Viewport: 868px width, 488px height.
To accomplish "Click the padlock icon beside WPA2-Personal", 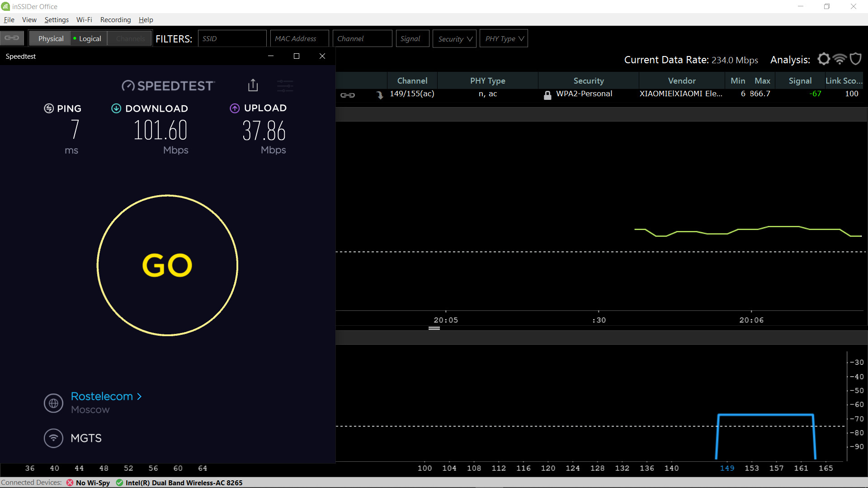I will 547,95.
